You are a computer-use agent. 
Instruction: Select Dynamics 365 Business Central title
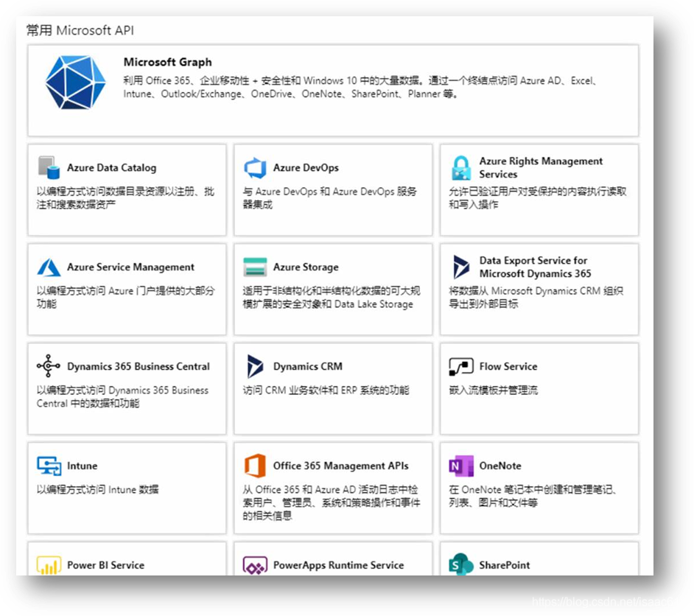(x=139, y=366)
